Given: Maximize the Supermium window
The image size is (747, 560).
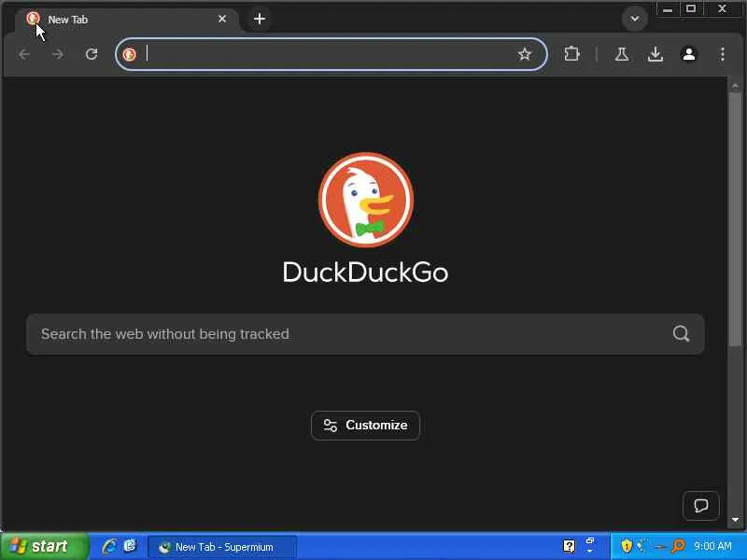Looking at the screenshot, I should [691, 9].
